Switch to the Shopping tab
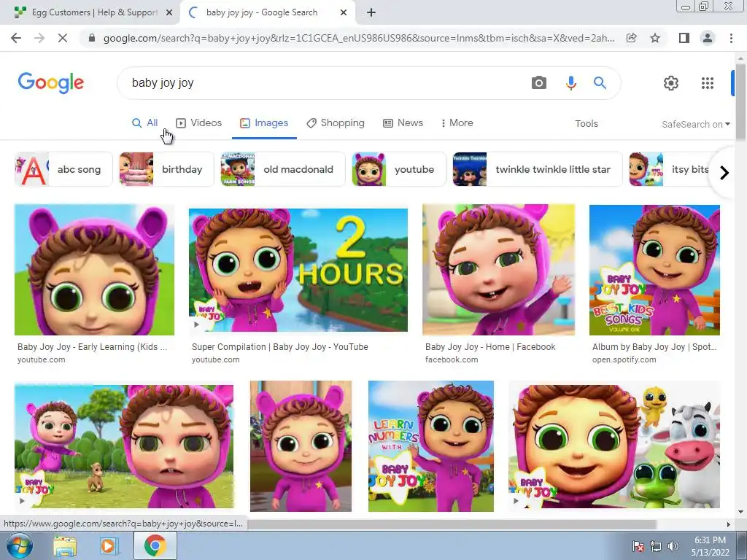The height and width of the screenshot is (560, 747). [x=336, y=122]
